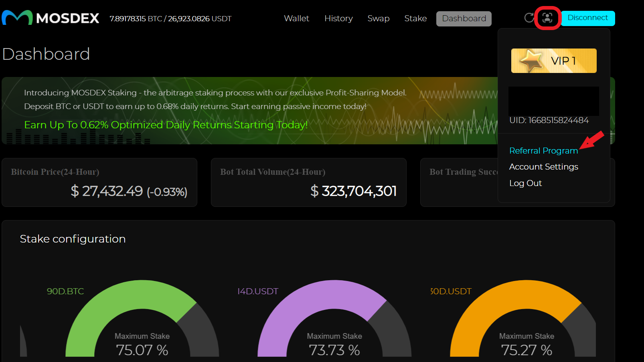This screenshot has width=644, height=362.
Task: Click the 14D.USDT label
Action: coord(258,291)
